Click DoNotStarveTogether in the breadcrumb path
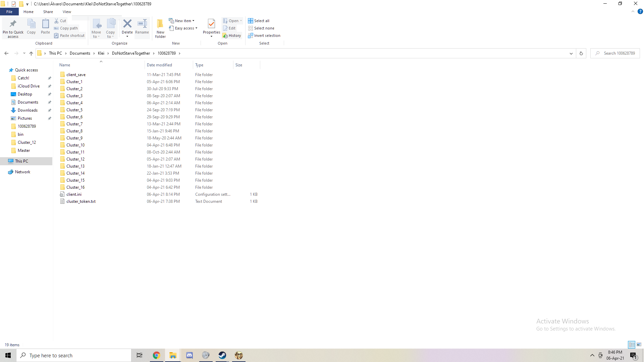644x362 pixels. point(131,53)
